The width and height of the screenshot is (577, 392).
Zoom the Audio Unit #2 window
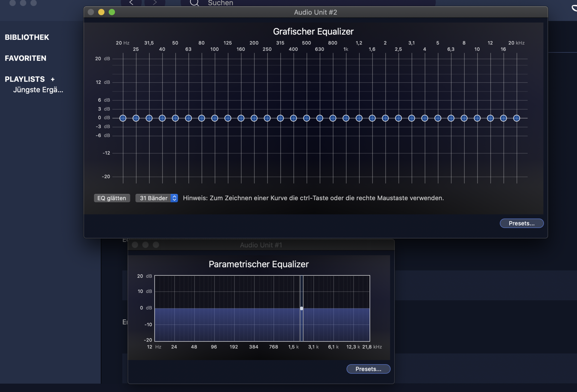112,12
